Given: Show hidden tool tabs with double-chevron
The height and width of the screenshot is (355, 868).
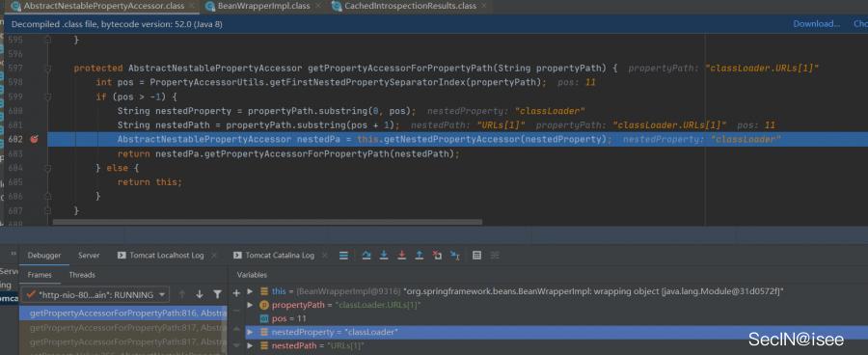Looking at the screenshot, I should point(14,253).
